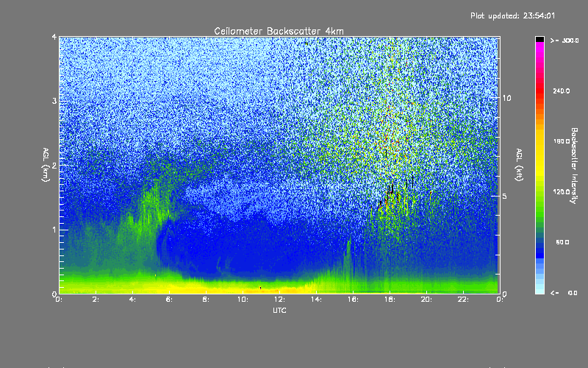
Task: Click the narrow green spike near 16 UTC
Action: pos(348,259)
